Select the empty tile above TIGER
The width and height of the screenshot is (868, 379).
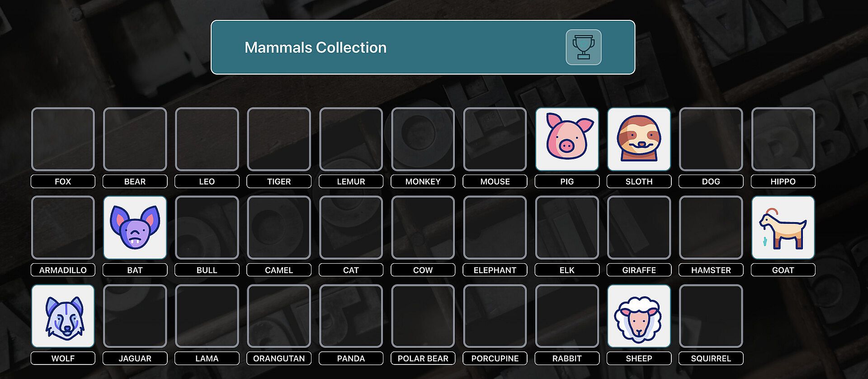click(x=279, y=139)
